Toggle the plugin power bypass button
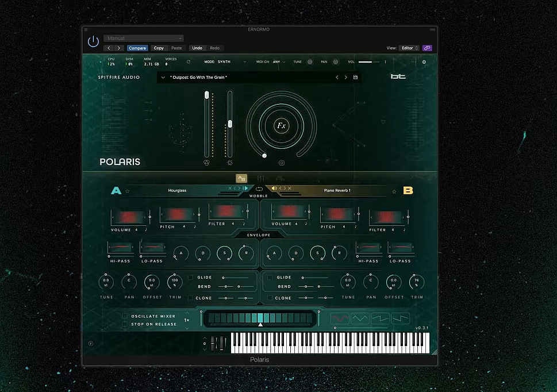This screenshot has width=557, height=392. 94,41
